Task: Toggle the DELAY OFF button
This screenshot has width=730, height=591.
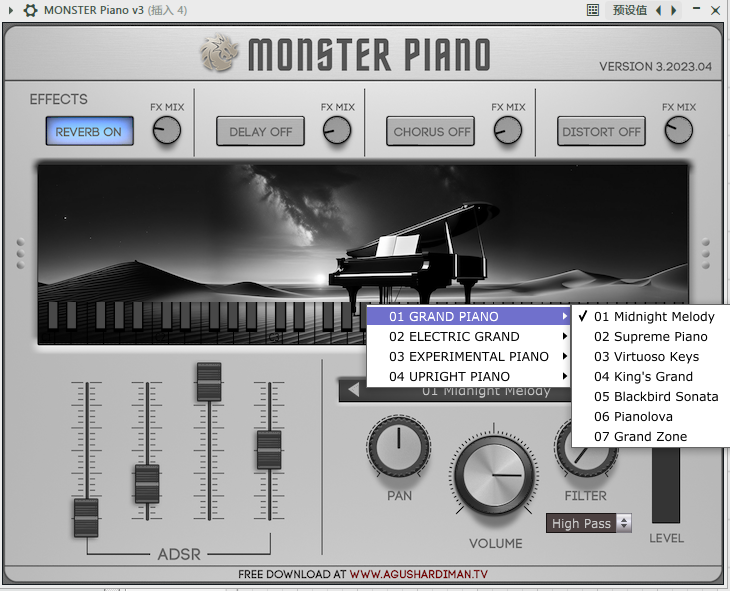Action: tap(260, 131)
